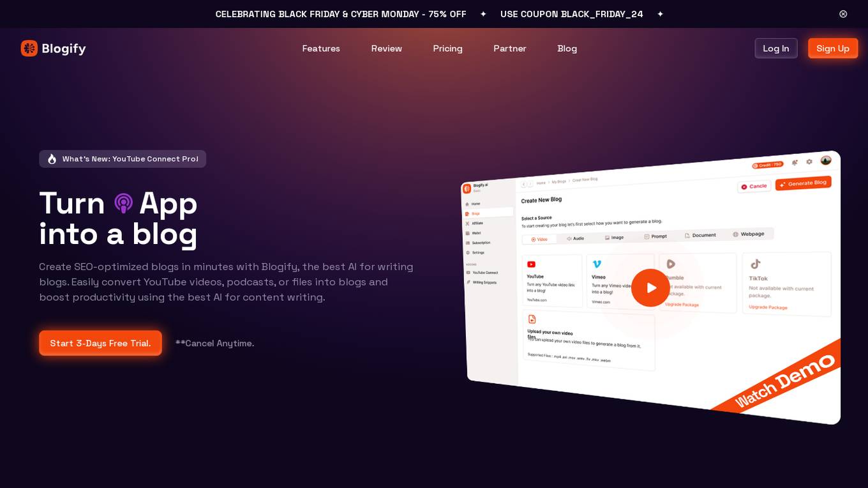Click the "CELEBRATING BLACK FRIDAY & CYBER MONDAY" banner text
The height and width of the screenshot is (488, 868).
341,14
